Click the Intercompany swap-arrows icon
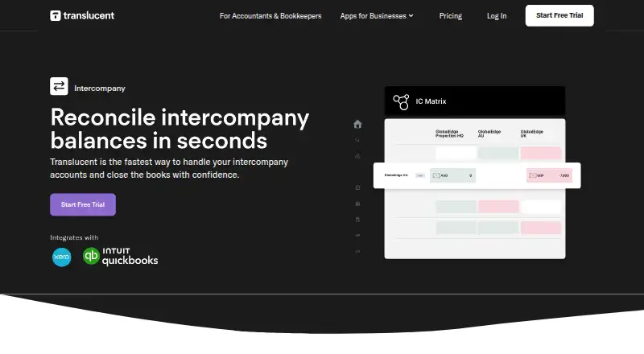The image size is (644, 354). click(59, 86)
